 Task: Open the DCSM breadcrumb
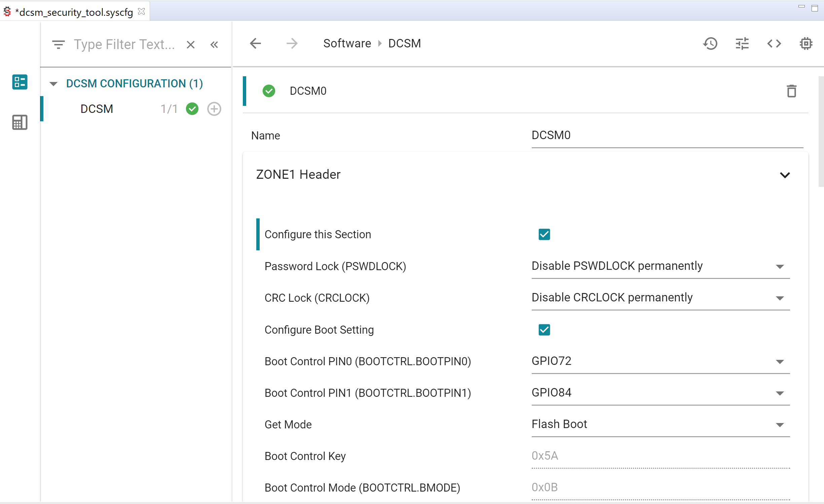[404, 43]
